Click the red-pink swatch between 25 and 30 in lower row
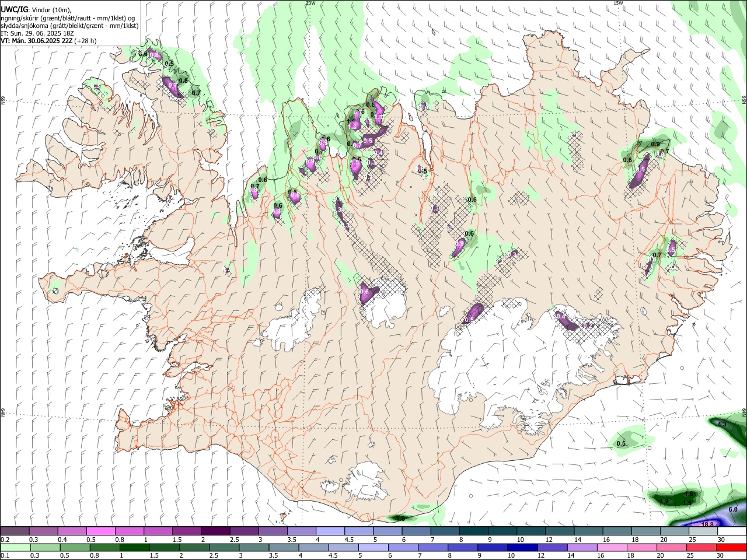This screenshot has width=747, height=560. [703, 548]
